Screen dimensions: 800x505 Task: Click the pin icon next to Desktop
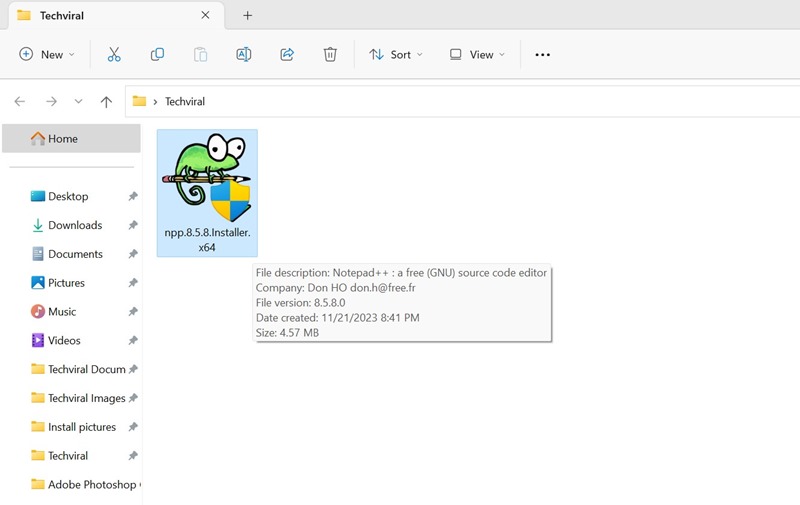coord(133,196)
